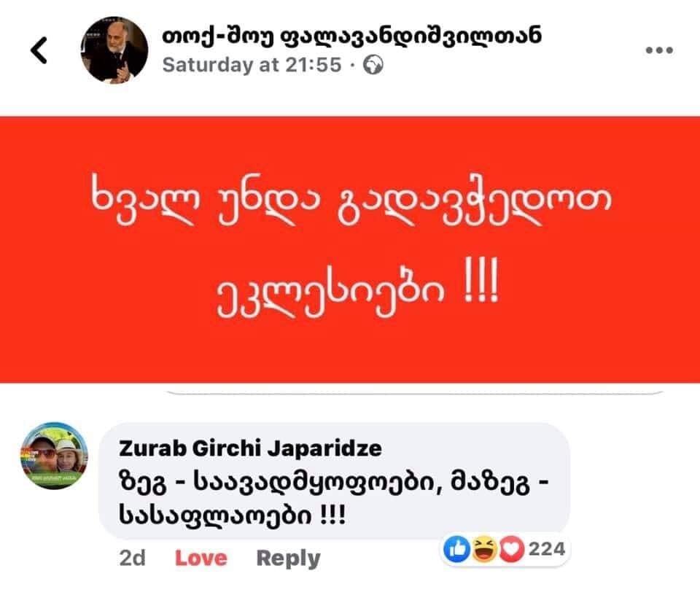Click the comment text bubble

coord(334,481)
